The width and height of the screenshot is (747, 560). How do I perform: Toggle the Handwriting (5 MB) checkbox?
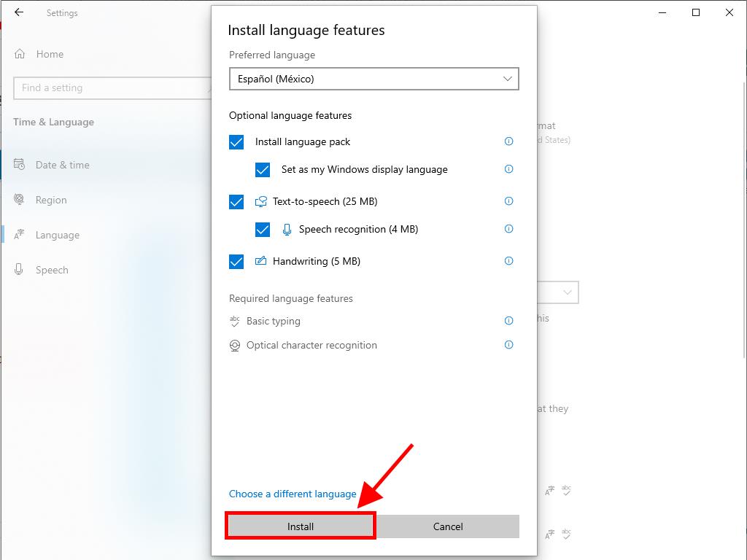click(236, 262)
